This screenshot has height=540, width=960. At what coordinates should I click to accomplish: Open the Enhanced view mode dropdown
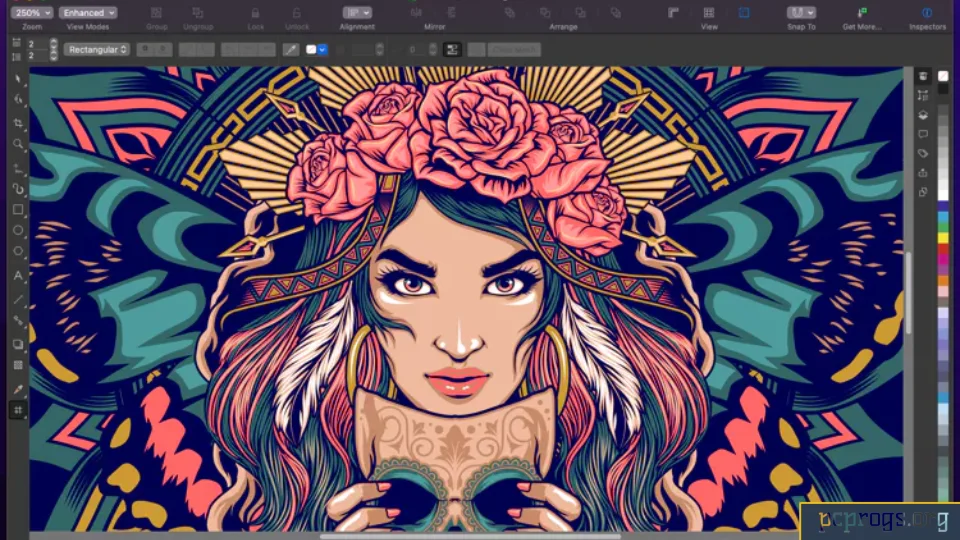[88, 12]
